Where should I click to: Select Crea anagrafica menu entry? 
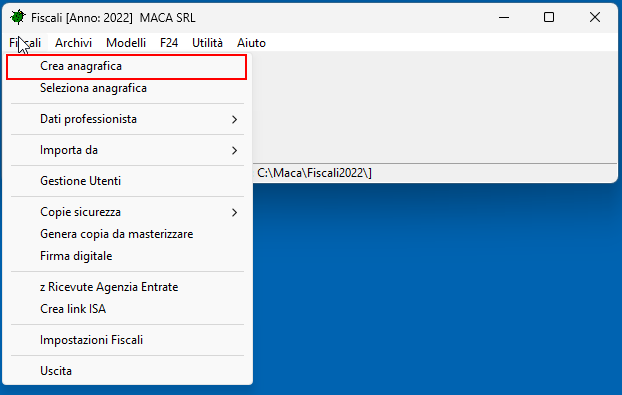(127, 66)
